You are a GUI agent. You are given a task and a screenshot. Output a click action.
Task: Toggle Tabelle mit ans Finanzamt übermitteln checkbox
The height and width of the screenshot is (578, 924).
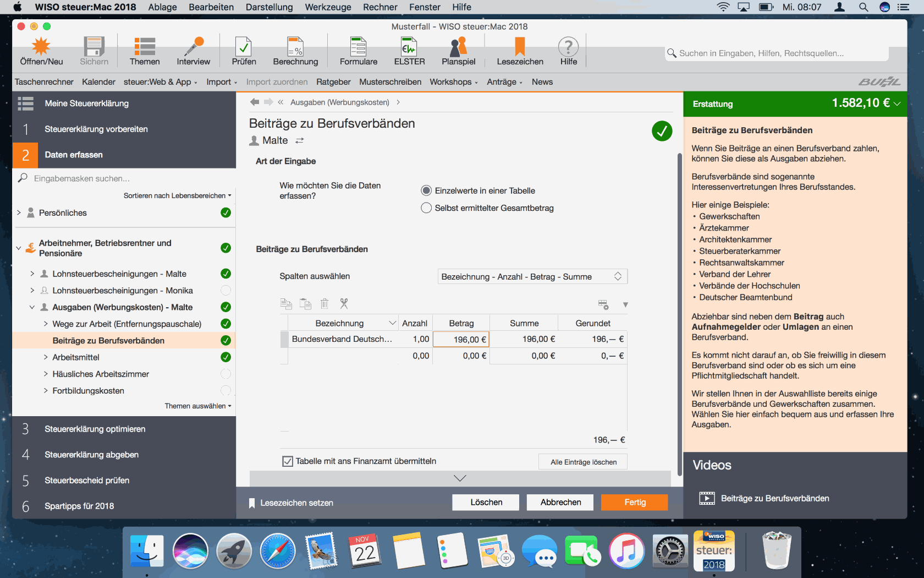point(288,461)
